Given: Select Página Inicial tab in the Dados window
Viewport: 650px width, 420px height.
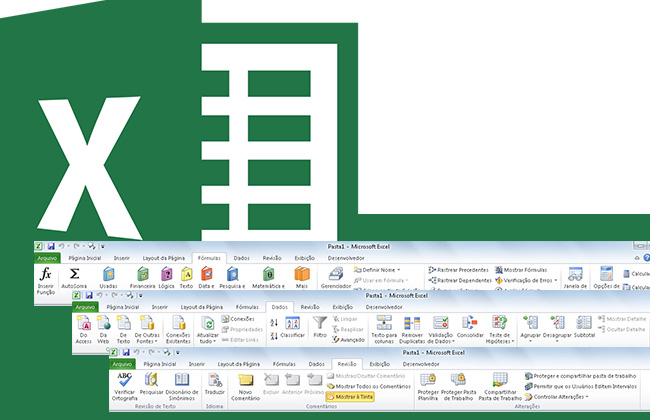Looking at the screenshot, I should click(x=123, y=307).
